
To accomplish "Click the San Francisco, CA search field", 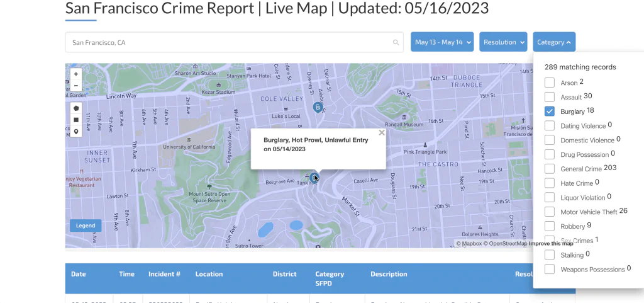I will 234,42.
